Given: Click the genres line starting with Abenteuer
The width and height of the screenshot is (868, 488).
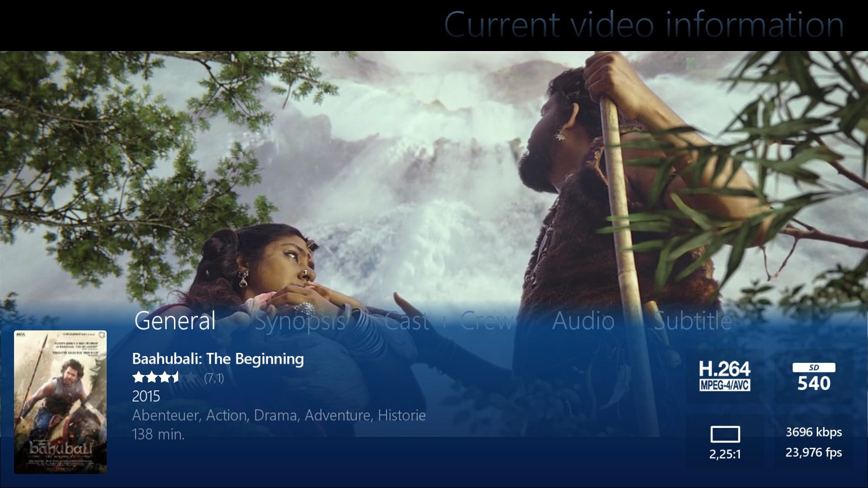Looking at the screenshot, I should coord(279,415).
